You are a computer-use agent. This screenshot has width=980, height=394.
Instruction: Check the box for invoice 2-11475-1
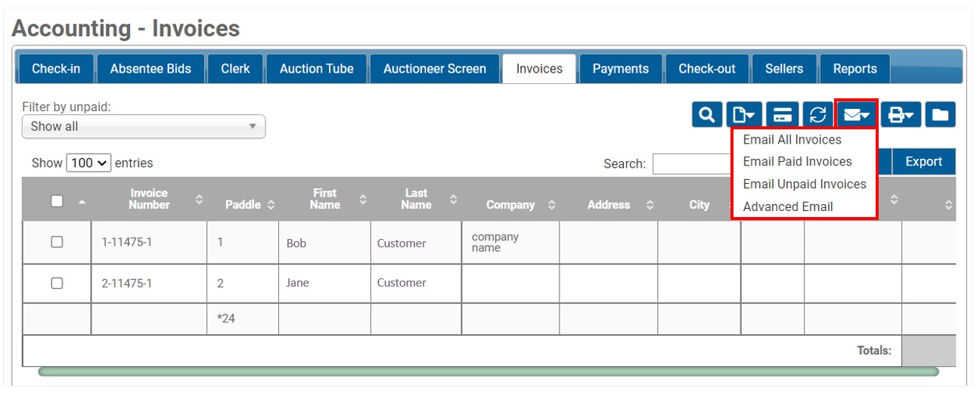click(57, 283)
